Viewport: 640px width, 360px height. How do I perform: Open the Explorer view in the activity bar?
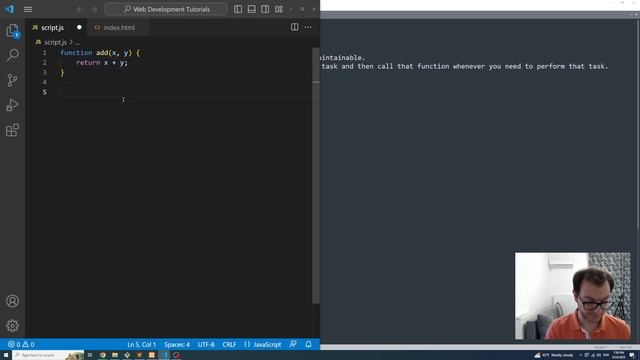tap(13, 31)
